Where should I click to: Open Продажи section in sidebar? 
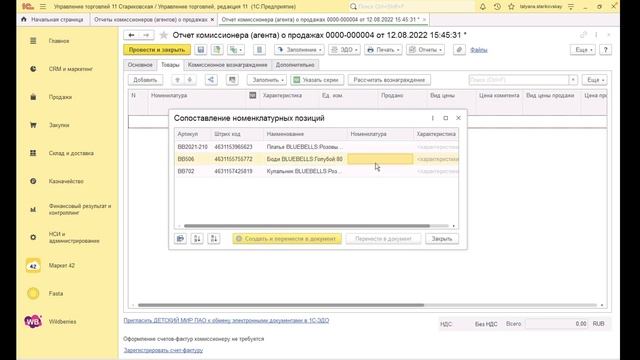pyautogui.click(x=60, y=97)
